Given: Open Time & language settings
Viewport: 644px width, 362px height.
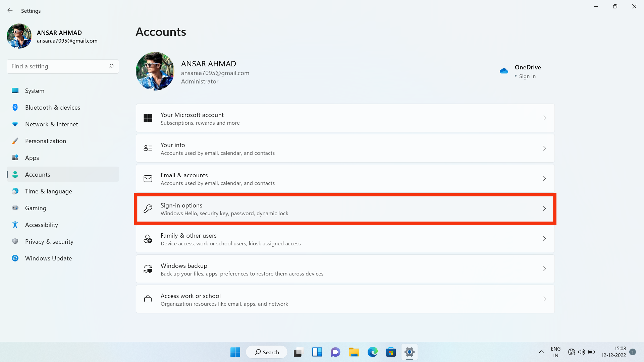Looking at the screenshot, I should pyautogui.click(x=48, y=191).
